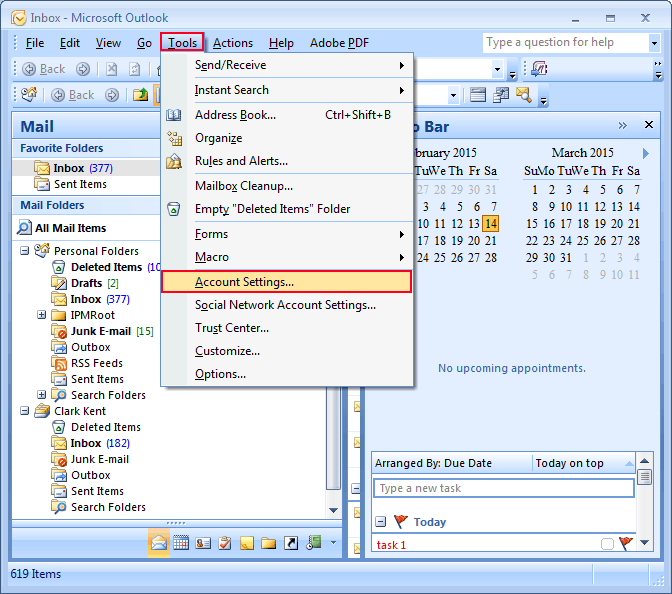
Task: Collapse the Clark Kent mailbox tree
Action: pyautogui.click(x=25, y=411)
